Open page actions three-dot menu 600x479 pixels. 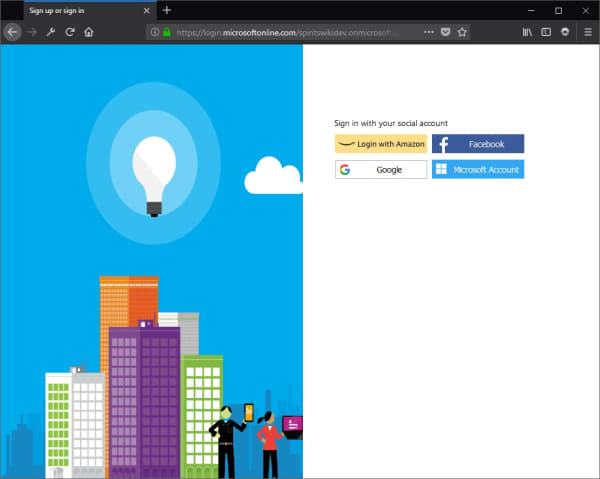(x=429, y=32)
